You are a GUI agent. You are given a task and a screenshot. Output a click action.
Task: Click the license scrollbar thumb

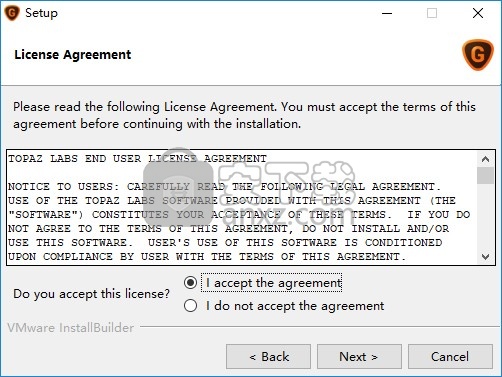coord(485,175)
